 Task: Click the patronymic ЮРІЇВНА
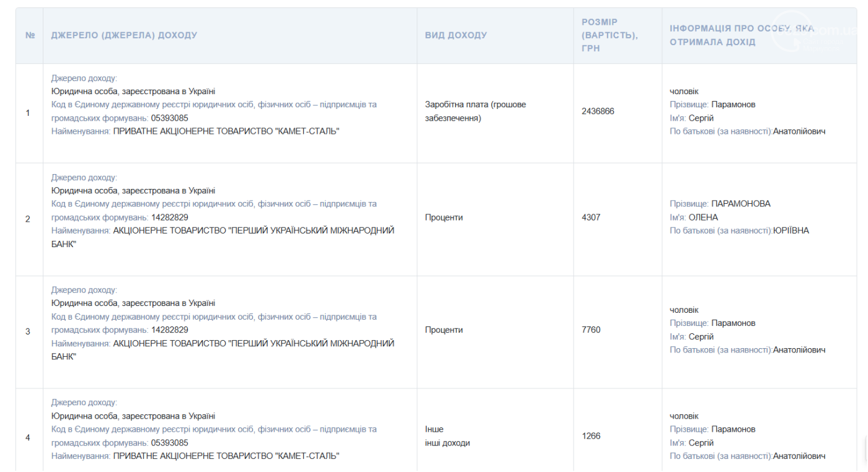[x=790, y=231]
